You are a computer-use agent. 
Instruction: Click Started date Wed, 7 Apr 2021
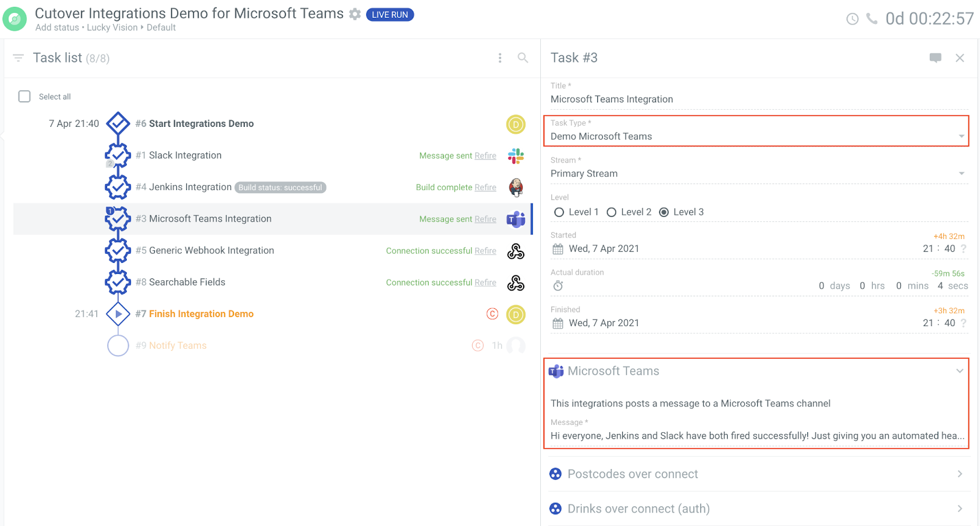point(604,248)
